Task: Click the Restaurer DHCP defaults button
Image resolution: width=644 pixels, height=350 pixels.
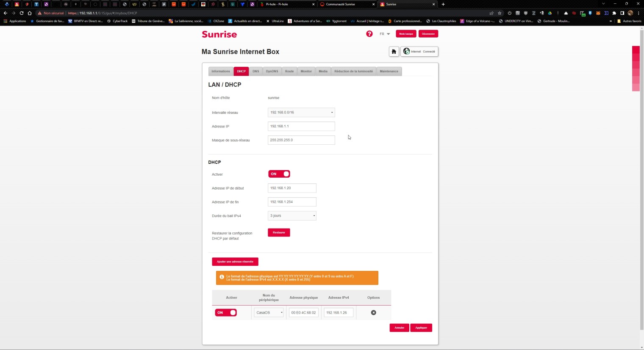Action: click(x=279, y=232)
